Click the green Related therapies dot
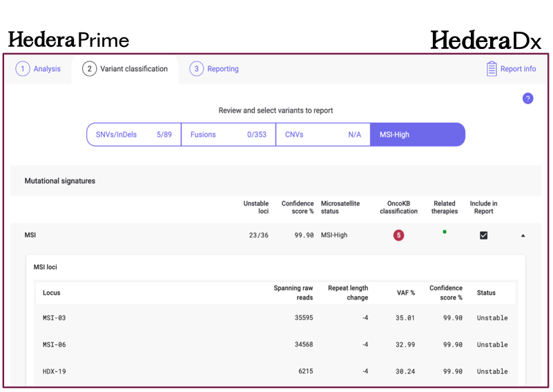 click(x=444, y=232)
